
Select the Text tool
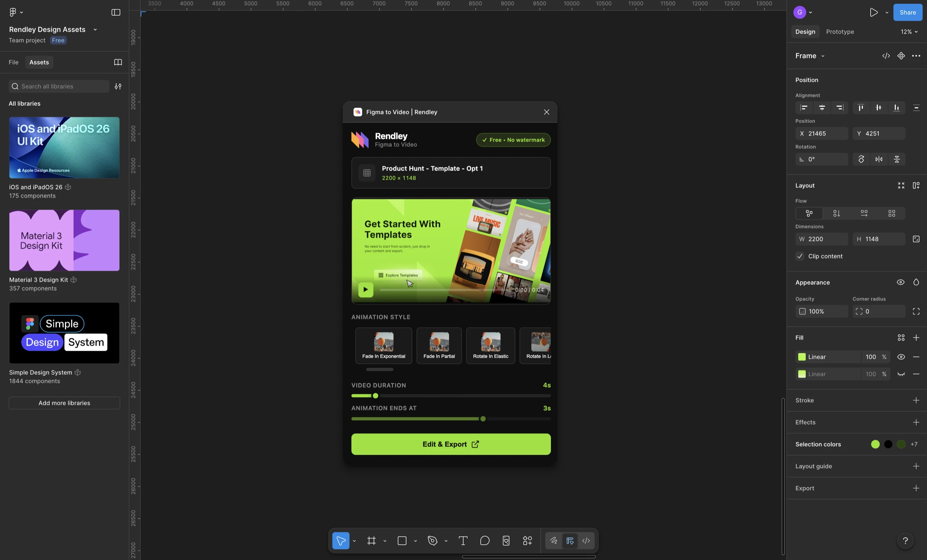tap(463, 540)
